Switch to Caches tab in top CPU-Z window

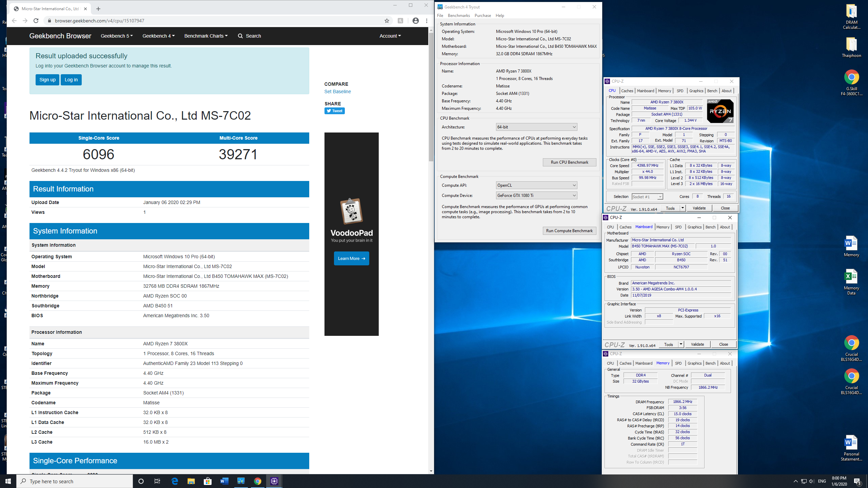pos(627,91)
